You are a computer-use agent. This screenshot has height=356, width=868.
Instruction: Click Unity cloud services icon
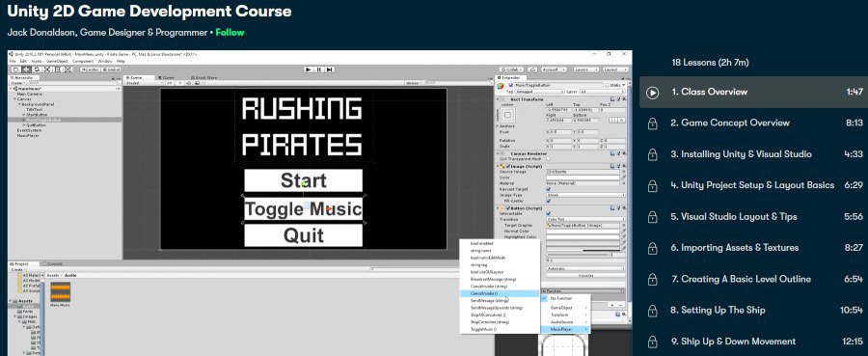532,69
